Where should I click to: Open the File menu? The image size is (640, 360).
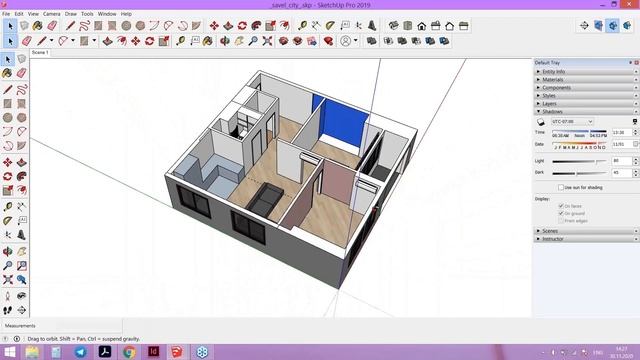[x=6, y=14]
